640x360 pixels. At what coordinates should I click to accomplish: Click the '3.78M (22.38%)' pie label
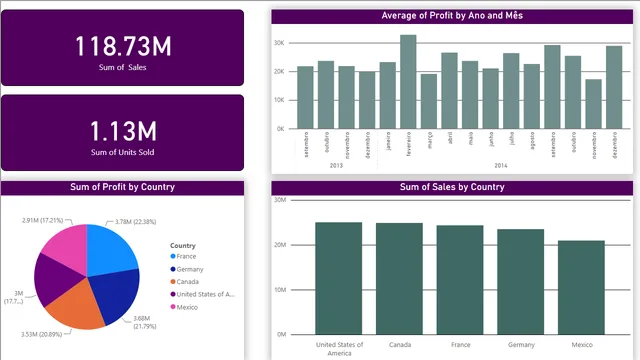pos(136,222)
